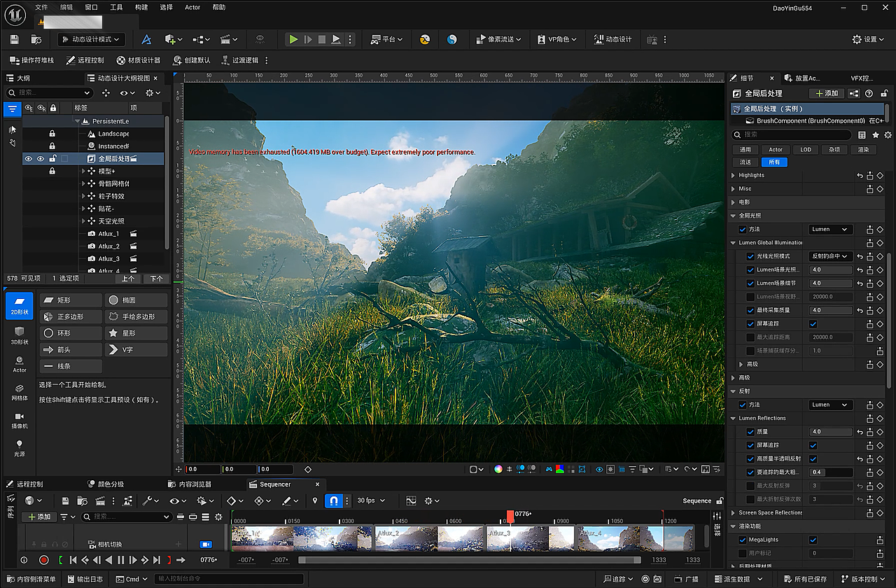Collapse the PersistentLevel tree node
Image resolution: width=896 pixels, height=588 pixels.
coord(77,121)
